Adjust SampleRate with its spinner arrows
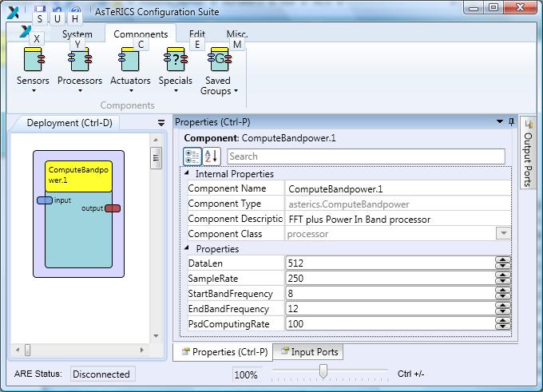The image size is (543, 392). 503,279
